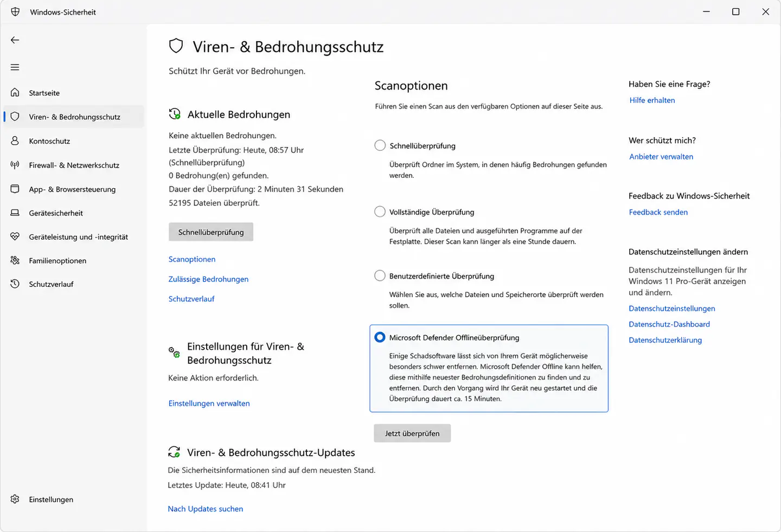Click the Schutzverlauf history clock icon
The width and height of the screenshot is (781, 532).
pos(15,284)
